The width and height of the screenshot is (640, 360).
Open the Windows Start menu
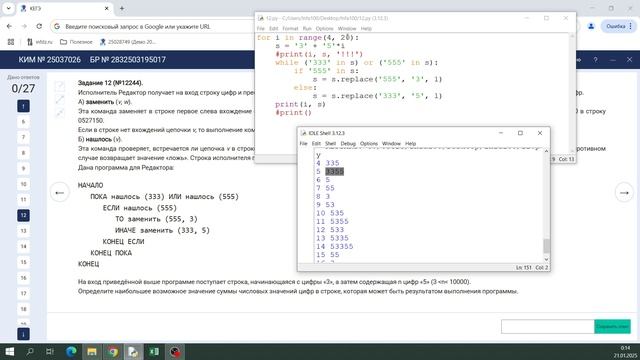pyautogui.click(x=9, y=351)
